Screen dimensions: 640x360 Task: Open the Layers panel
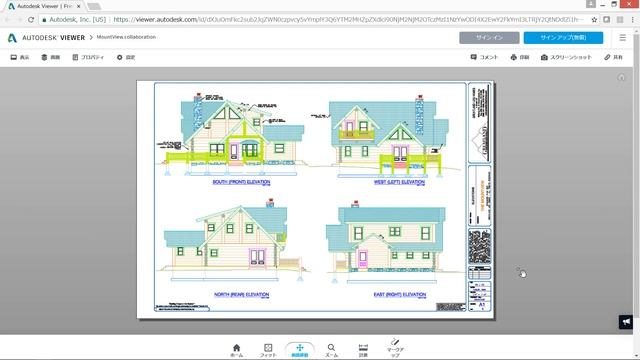(x=51, y=57)
